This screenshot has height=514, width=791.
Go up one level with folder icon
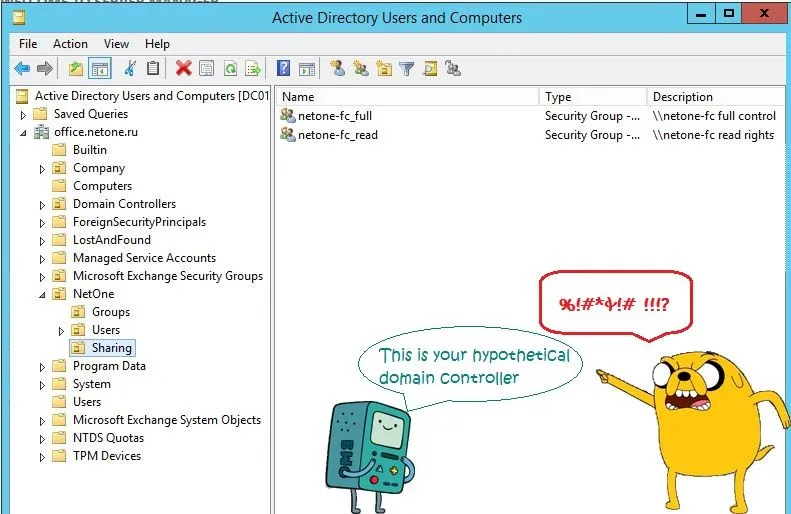(x=76, y=68)
